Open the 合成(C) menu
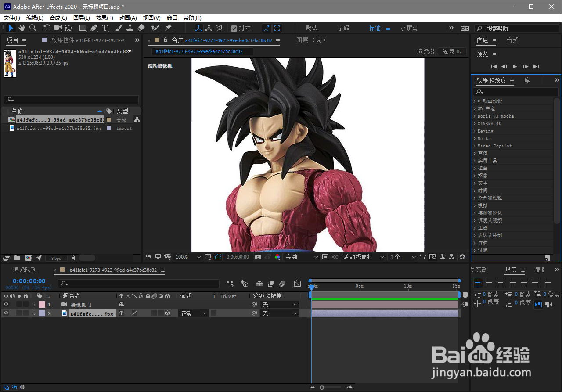 [58, 18]
